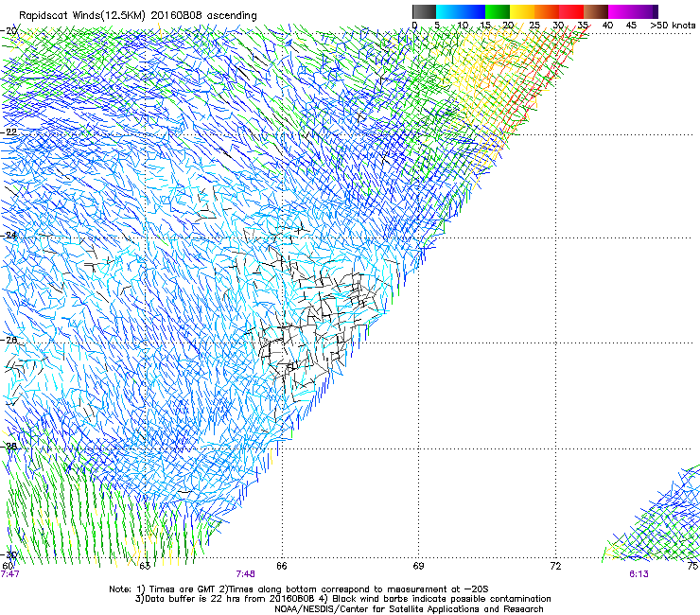Click the legend value '45'
The image size is (700, 615).
click(x=631, y=26)
